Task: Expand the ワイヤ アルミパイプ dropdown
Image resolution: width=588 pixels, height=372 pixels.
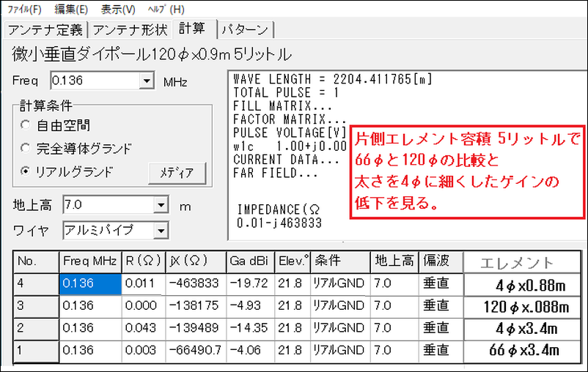Action: (x=161, y=231)
